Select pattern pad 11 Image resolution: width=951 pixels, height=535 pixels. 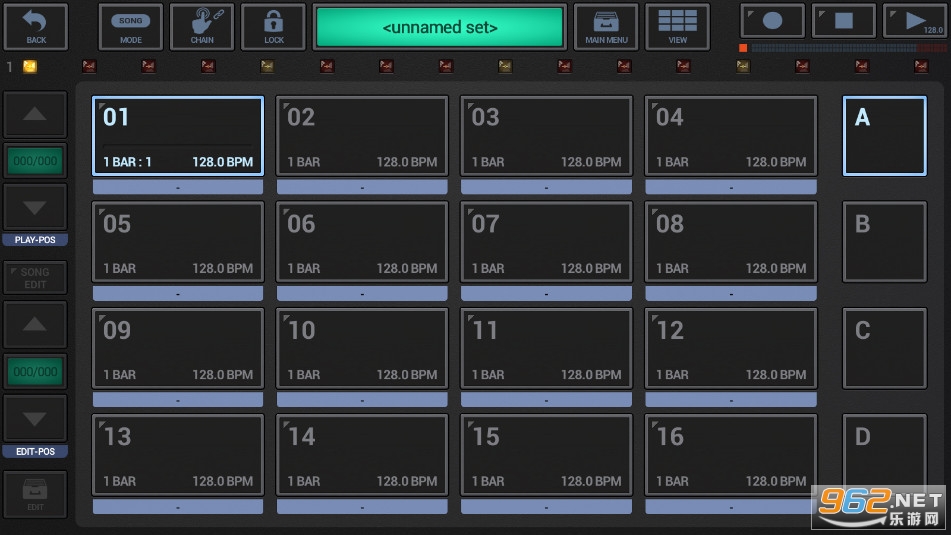pyautogui.click(x=546, y=348)
